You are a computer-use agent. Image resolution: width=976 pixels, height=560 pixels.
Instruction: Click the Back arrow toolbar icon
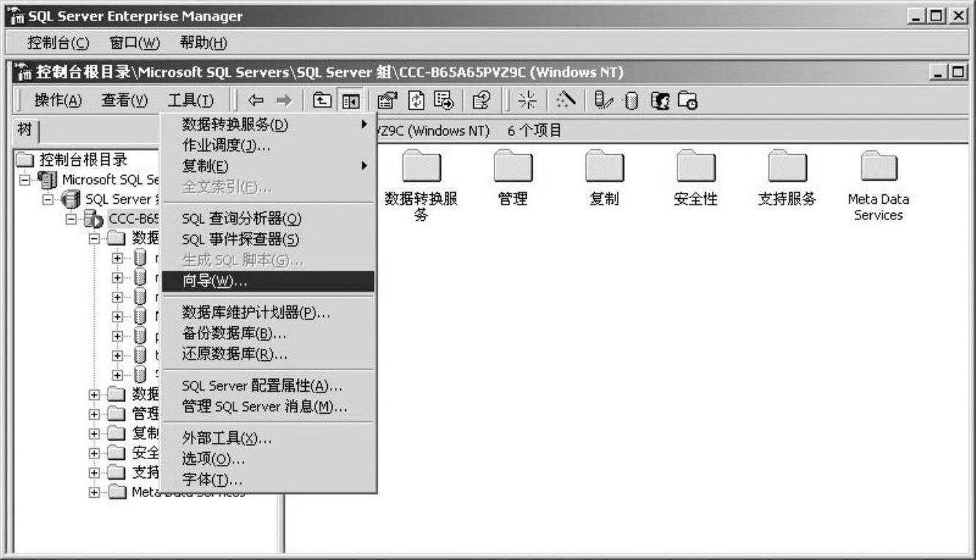[256, 100]
